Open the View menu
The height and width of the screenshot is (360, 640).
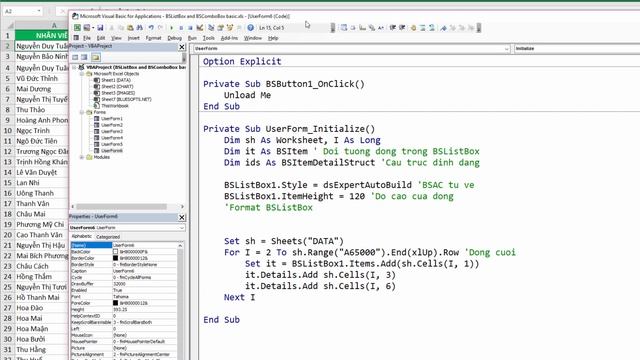click(116, 38)
